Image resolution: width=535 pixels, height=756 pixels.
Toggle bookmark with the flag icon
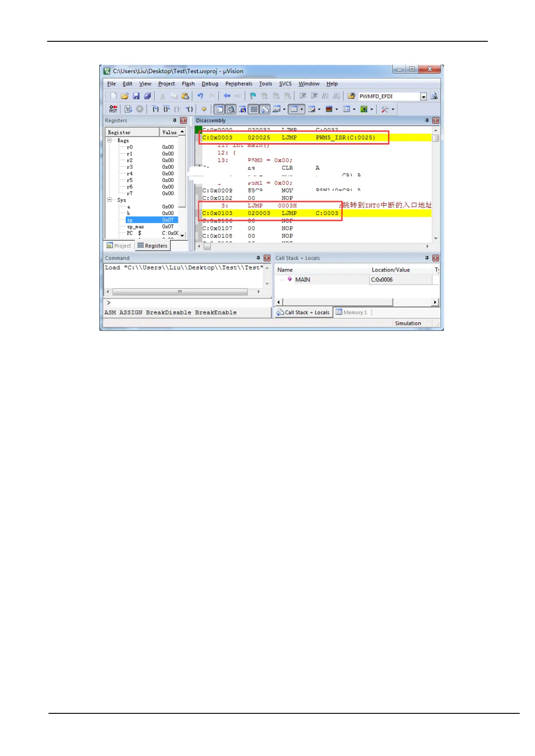click(x=253, y=96)
